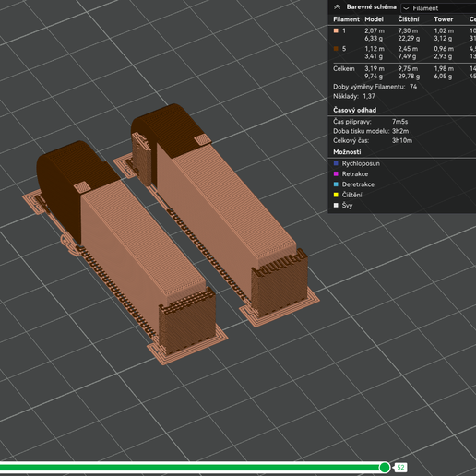Click the 29,78 g total purge value

(x=409, y=77)
